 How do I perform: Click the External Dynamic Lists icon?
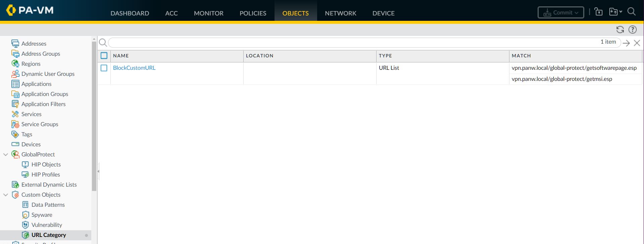pyautogui.click(x=15, y=185)
